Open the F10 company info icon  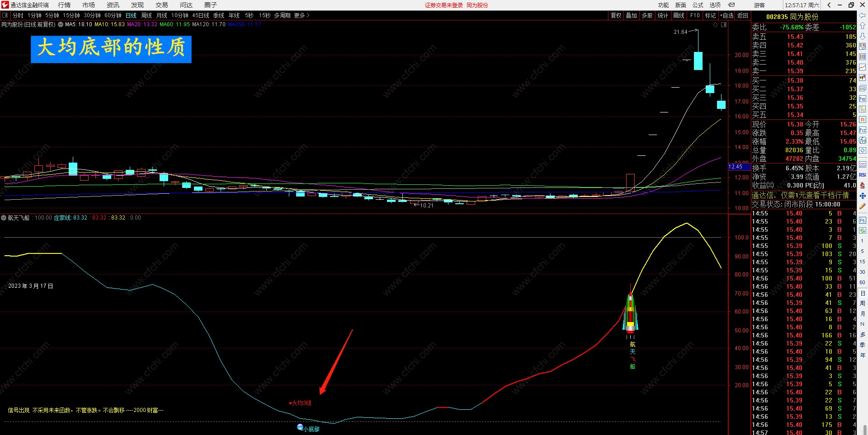pos(863,98)
